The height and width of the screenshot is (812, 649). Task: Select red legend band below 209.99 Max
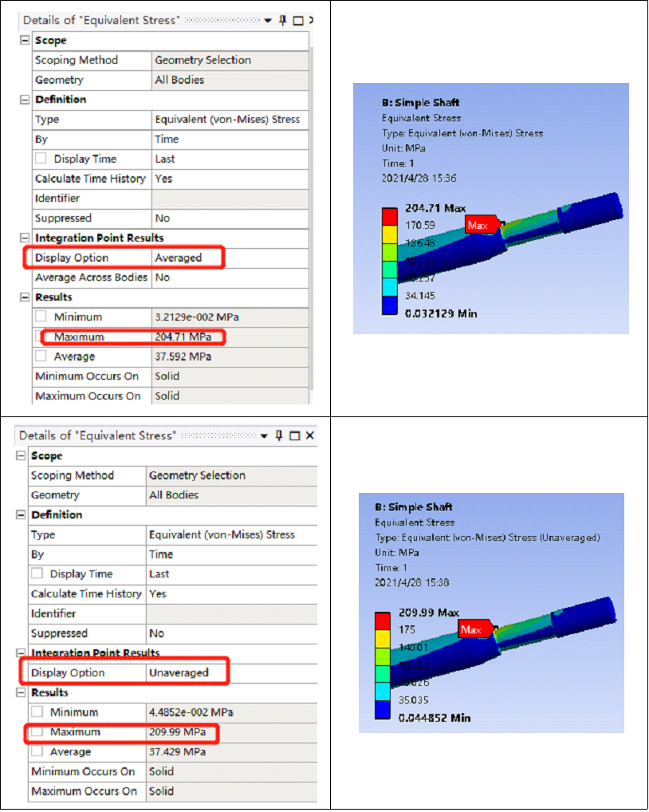(x=383, y=621)
